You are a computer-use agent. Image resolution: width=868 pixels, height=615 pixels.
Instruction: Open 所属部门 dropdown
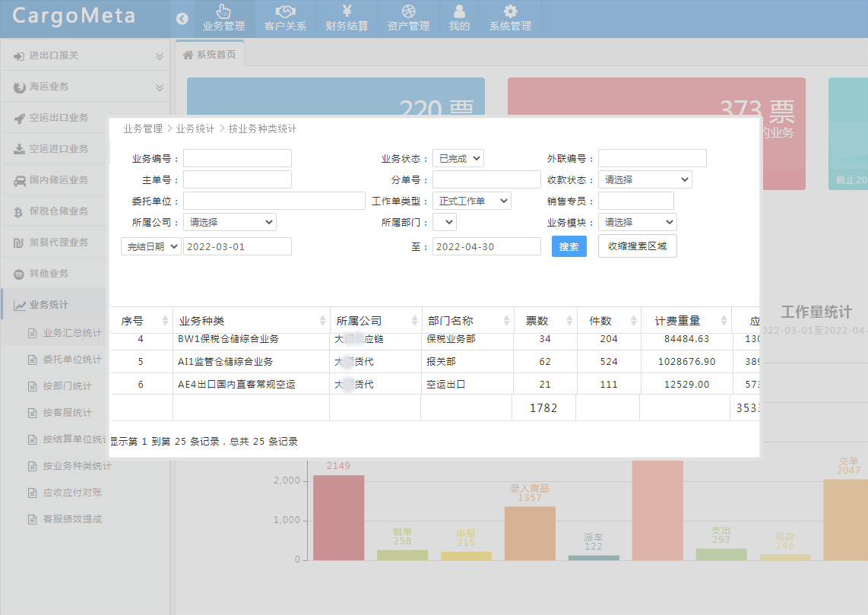click(445, 222)
